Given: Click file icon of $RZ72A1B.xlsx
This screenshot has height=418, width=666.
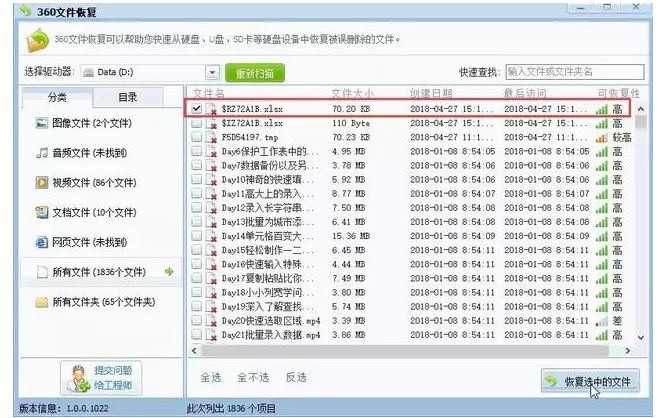Looking at the screenshot, I should coord(211,109).
